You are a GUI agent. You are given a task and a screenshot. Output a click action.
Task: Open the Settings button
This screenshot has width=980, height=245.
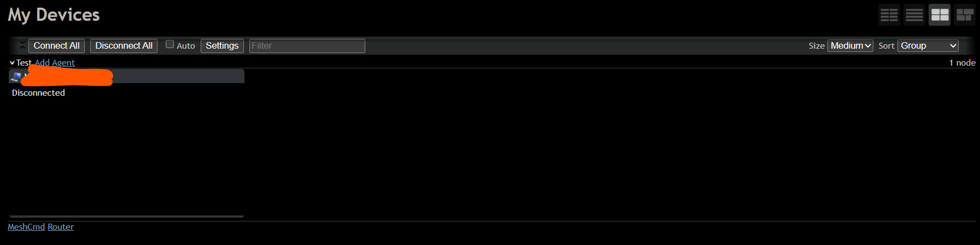222,46
